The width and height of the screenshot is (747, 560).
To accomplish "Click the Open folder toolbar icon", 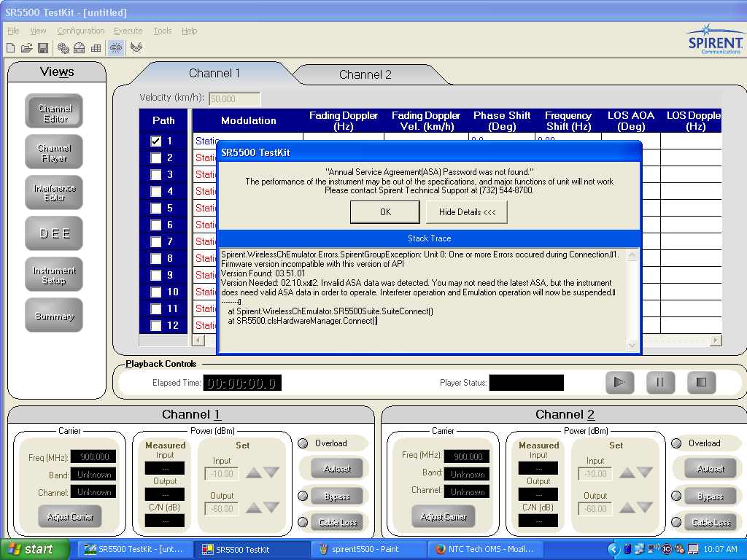I will 26,48.
